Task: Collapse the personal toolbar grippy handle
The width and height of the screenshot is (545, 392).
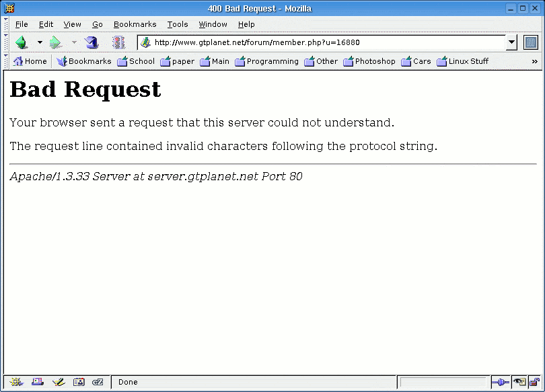Action: (6, 61)
